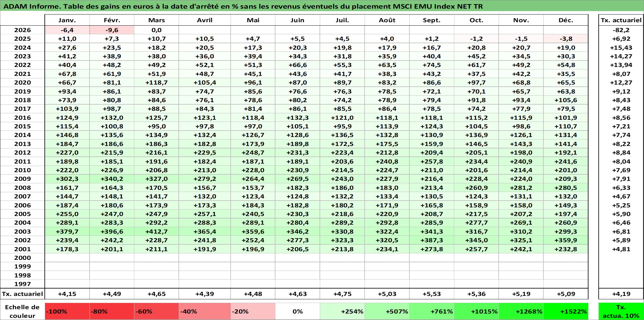The image size is (644, 320).
Task: Select the +507% green color scale swatch
Action: coord(387,311)
